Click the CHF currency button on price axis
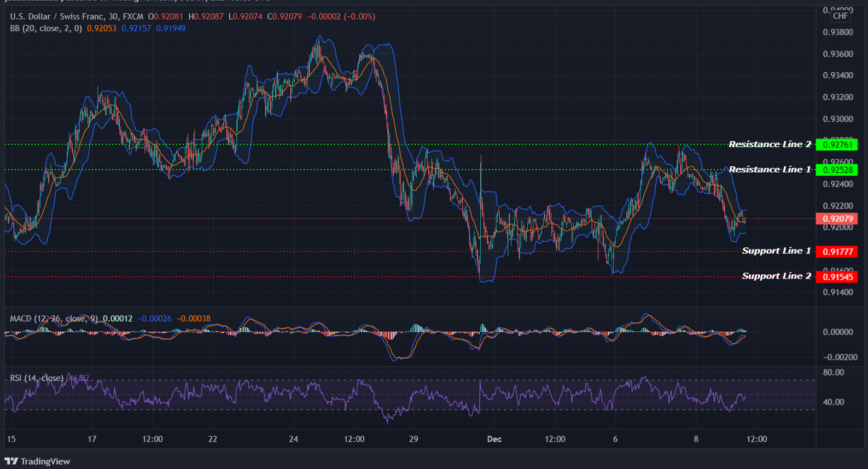This screenshot has width=868, height=469. (840, 16)
